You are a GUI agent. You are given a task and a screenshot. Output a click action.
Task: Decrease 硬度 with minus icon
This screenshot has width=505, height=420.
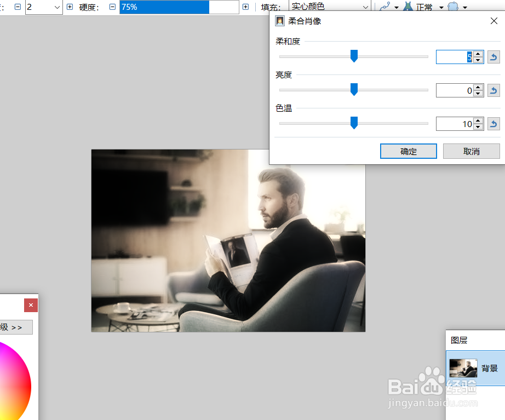click(112, 7)
